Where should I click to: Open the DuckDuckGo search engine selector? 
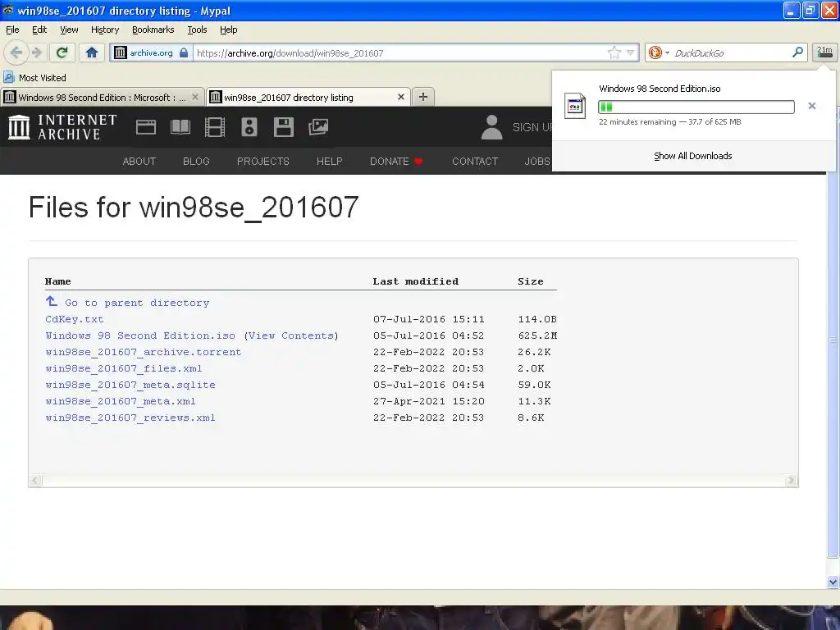tap(659, 52)
